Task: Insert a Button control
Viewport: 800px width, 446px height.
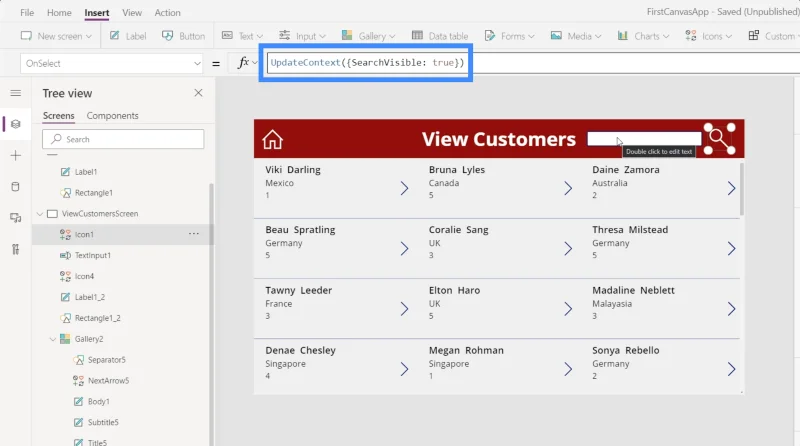Action: 183,36
